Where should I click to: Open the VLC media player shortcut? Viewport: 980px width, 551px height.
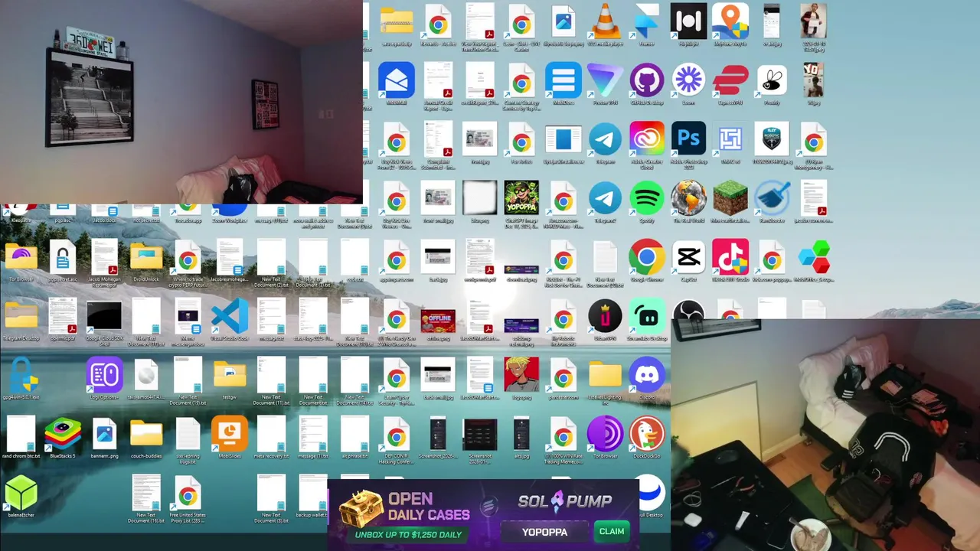(605, 23)
